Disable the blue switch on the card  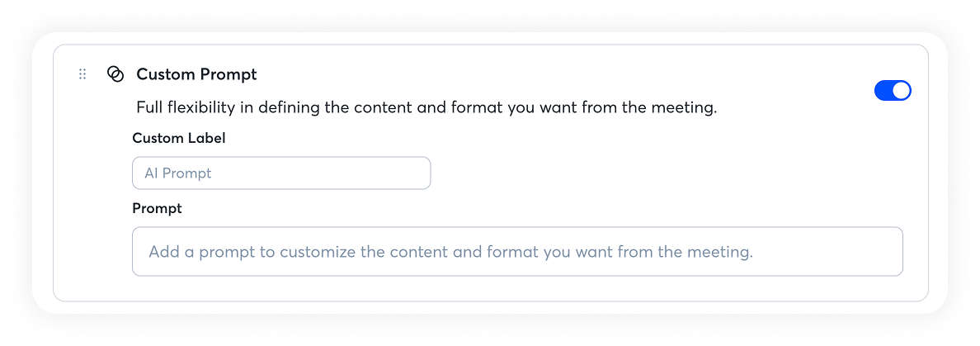[x=892, y=91]
